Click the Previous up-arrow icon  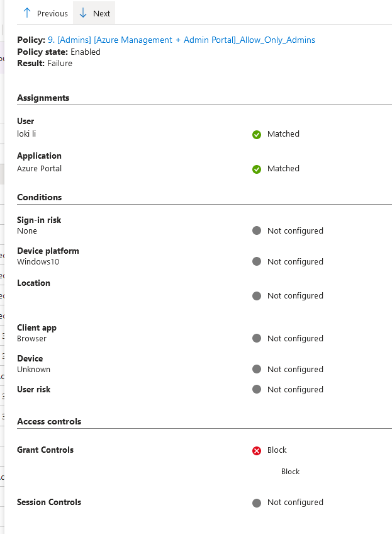(x=27, y=13)
